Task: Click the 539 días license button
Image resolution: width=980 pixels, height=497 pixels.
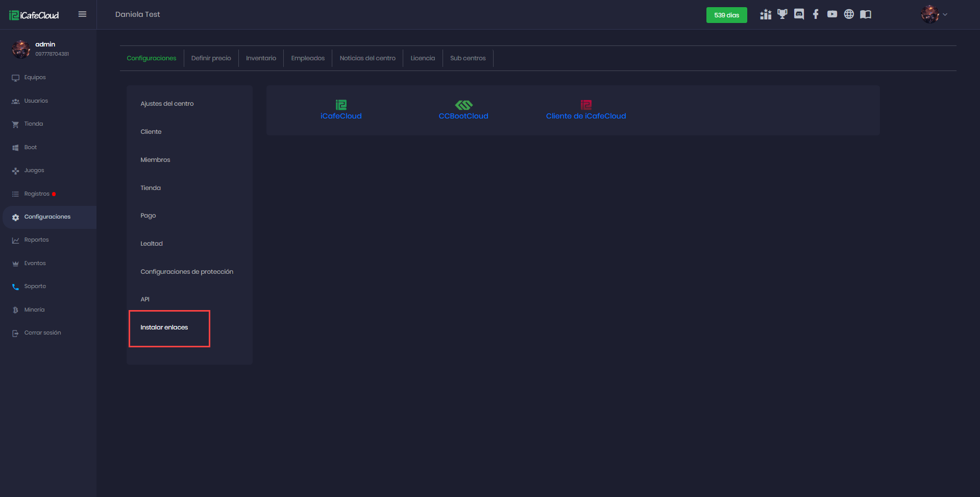Action: point(726,15)
